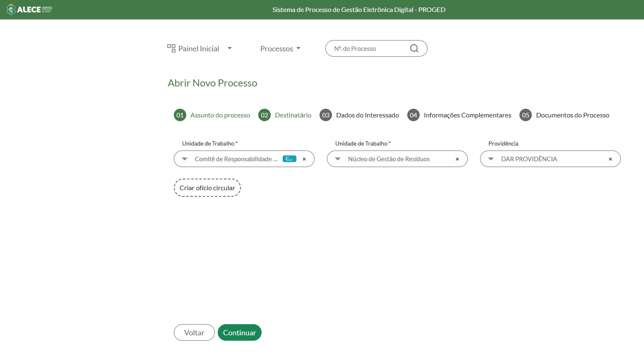Viewport: 644px width, 356px height.
Task: Open the Processos menu
Action: (280, 48)
